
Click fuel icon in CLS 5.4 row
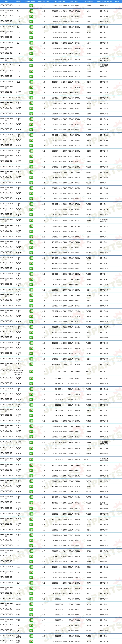pos(31,87)
